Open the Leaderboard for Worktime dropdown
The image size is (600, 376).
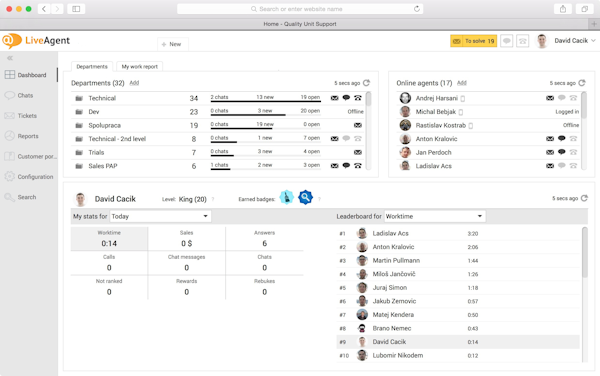click(x=435, y=216)
